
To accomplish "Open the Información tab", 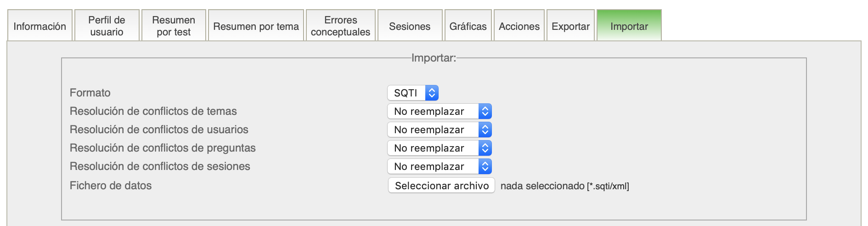I will [x=40, y=26].
